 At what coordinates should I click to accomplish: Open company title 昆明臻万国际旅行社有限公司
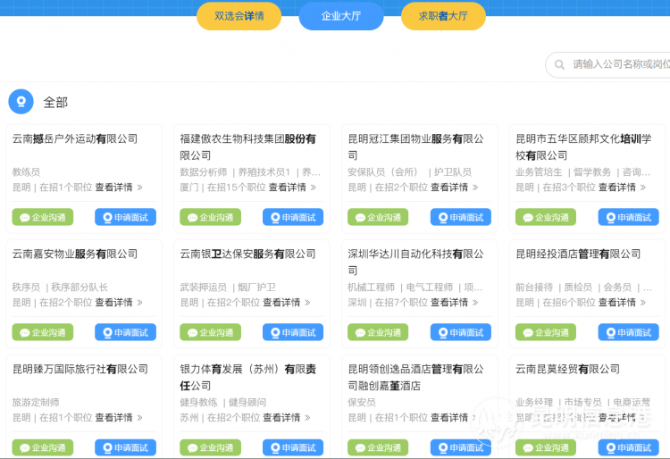click(80, 369)
